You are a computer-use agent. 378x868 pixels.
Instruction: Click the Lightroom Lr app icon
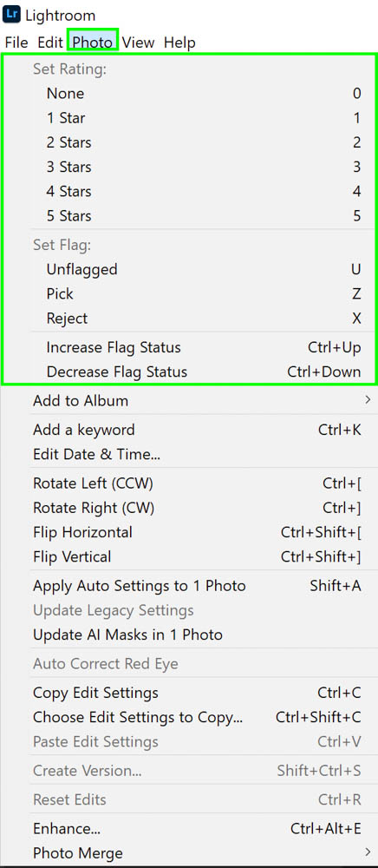click(12, 15)
